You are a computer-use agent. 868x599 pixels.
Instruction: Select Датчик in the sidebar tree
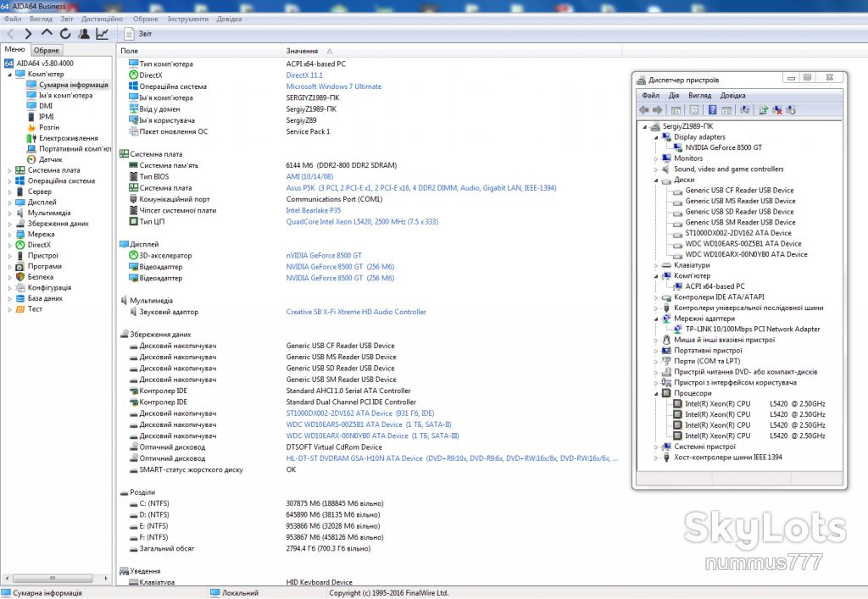pos(50,159)
